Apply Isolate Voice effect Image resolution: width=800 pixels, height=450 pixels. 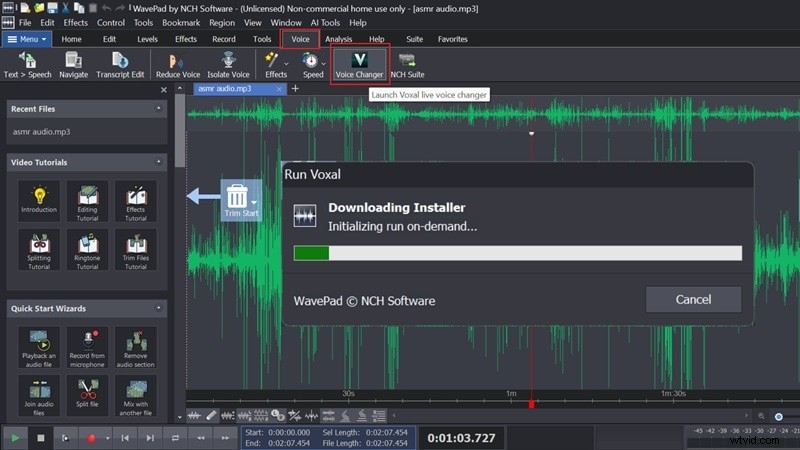228,65
